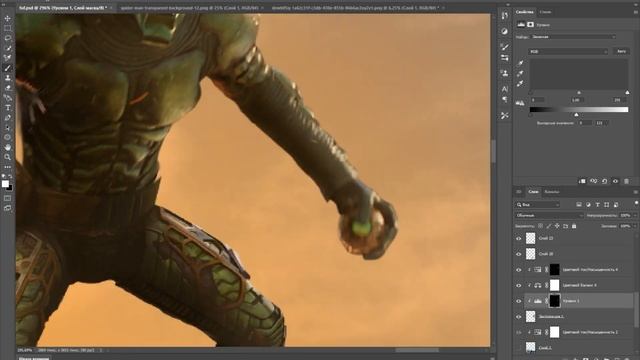
Task: Hide the Hue/Saturation 4 adjustment layer
Action: click(x=519, y=270)
